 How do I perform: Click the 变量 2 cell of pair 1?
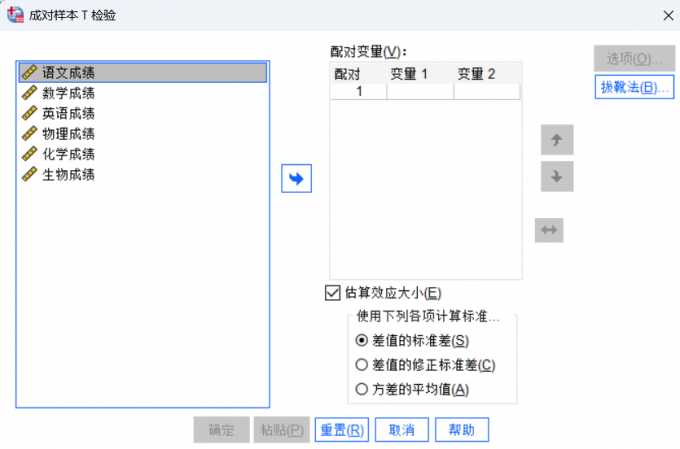(x=487, y=92)
